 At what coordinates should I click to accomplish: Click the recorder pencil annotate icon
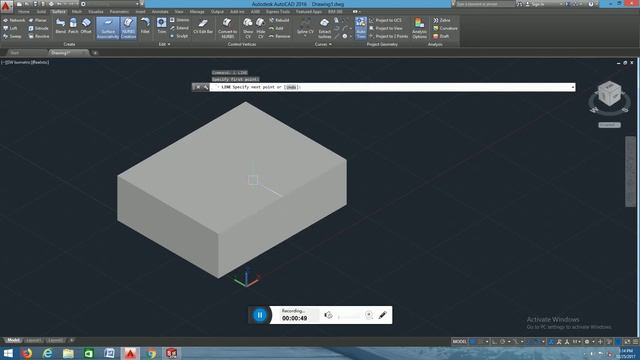(382, 315)
